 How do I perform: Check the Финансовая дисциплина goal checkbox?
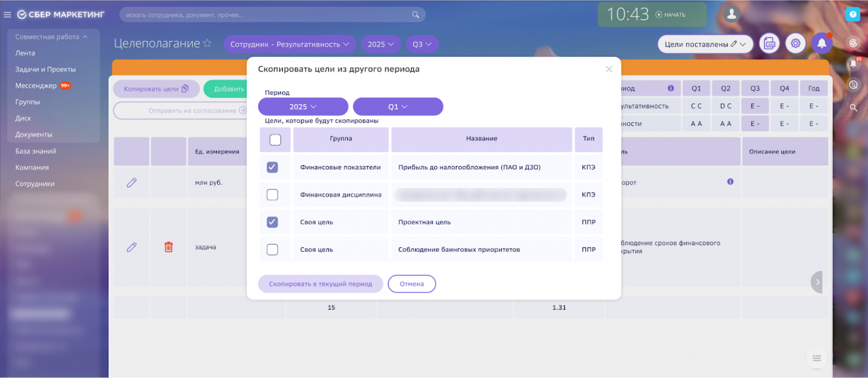point(273,195)
